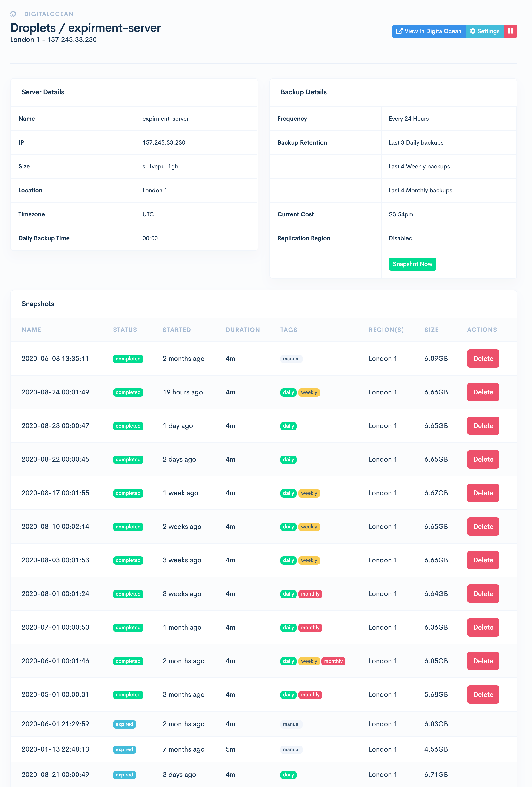Sort by the NAME column header
The height and width of the screenshot is (787, 532).
(x=31, y=330)
